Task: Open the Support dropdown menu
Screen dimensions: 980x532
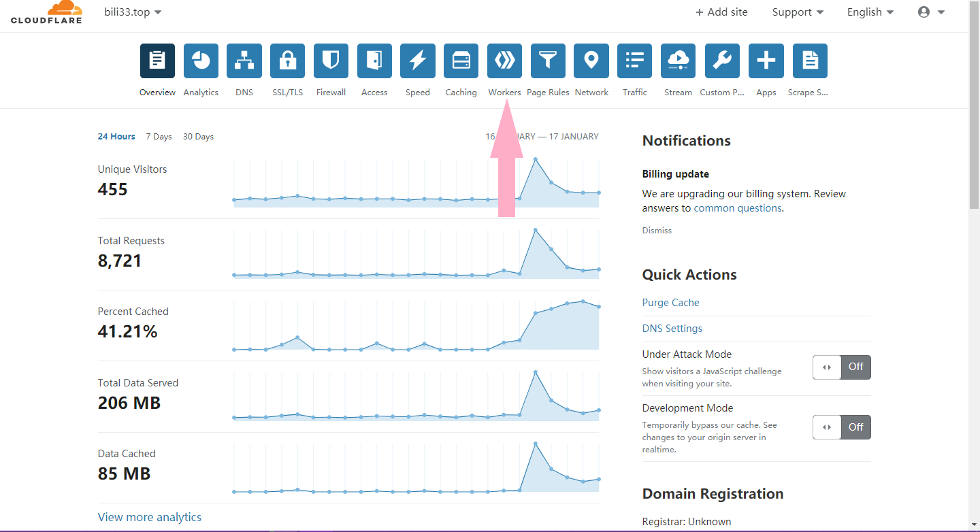Action: click(x=798, y=12)
